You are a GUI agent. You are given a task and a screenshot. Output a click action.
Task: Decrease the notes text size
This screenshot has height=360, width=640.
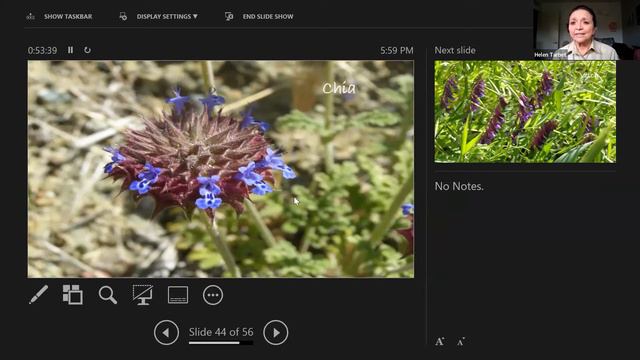(x=461, y=342)
